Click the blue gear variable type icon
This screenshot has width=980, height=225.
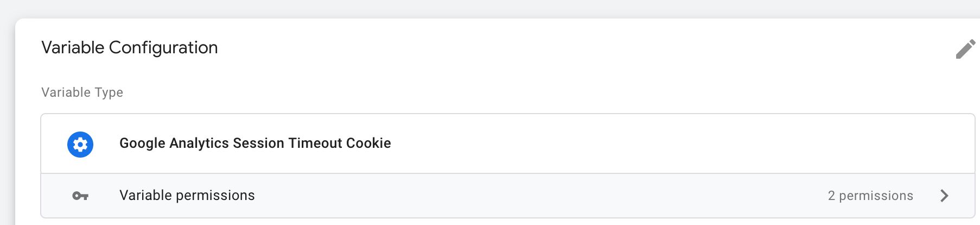pos(80,144)
